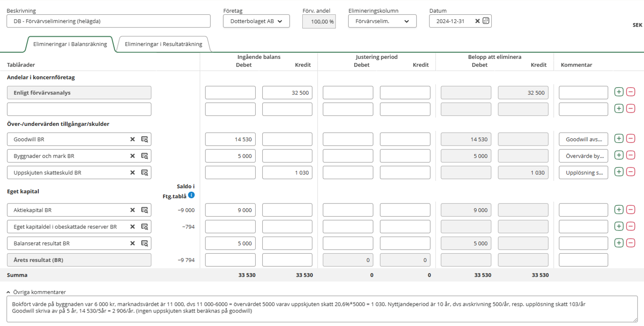Add row after Uppskjuten skatteskuld BR
The width and height of the screenshot is (644, 326).
point(618,172)
